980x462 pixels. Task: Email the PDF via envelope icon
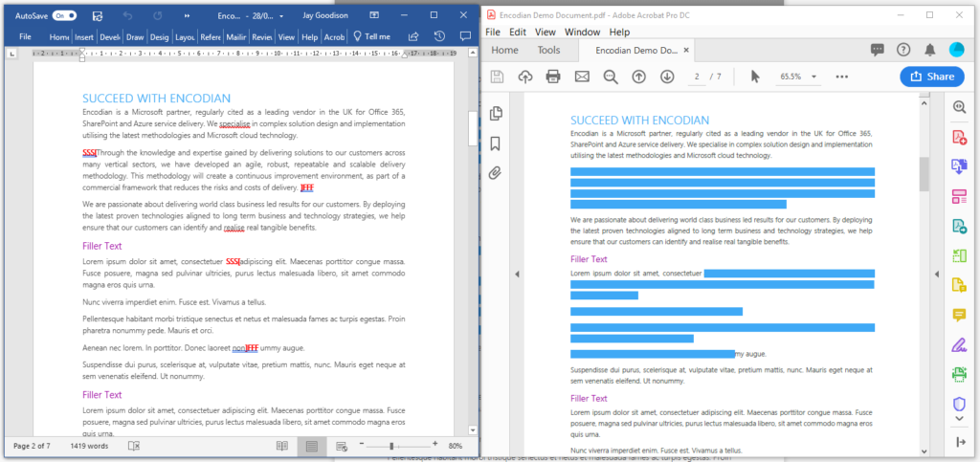coord(582,77)
